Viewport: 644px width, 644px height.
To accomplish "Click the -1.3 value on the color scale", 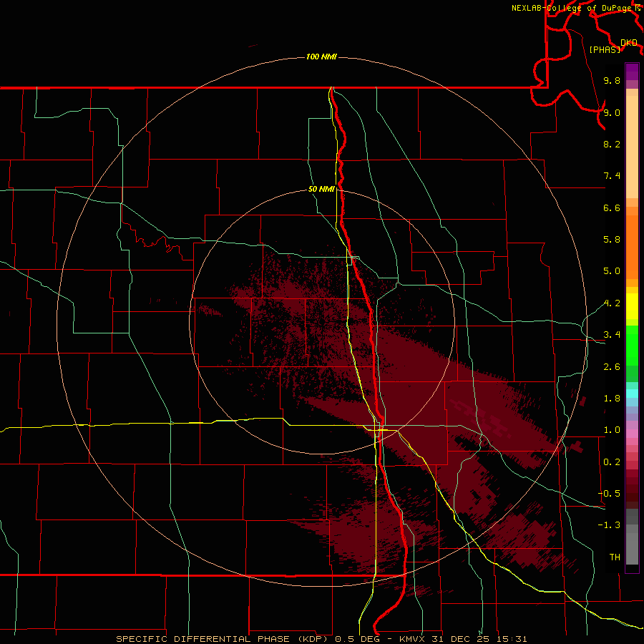I will (x=609, y=525).
